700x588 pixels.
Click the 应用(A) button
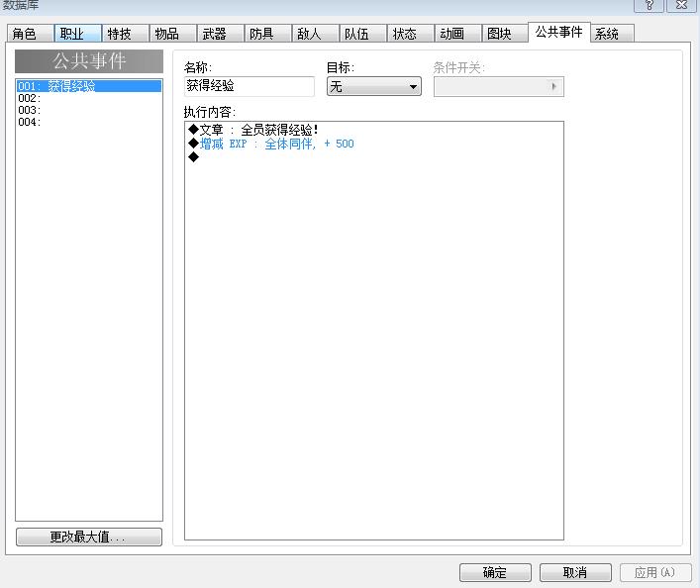point(655,572)
